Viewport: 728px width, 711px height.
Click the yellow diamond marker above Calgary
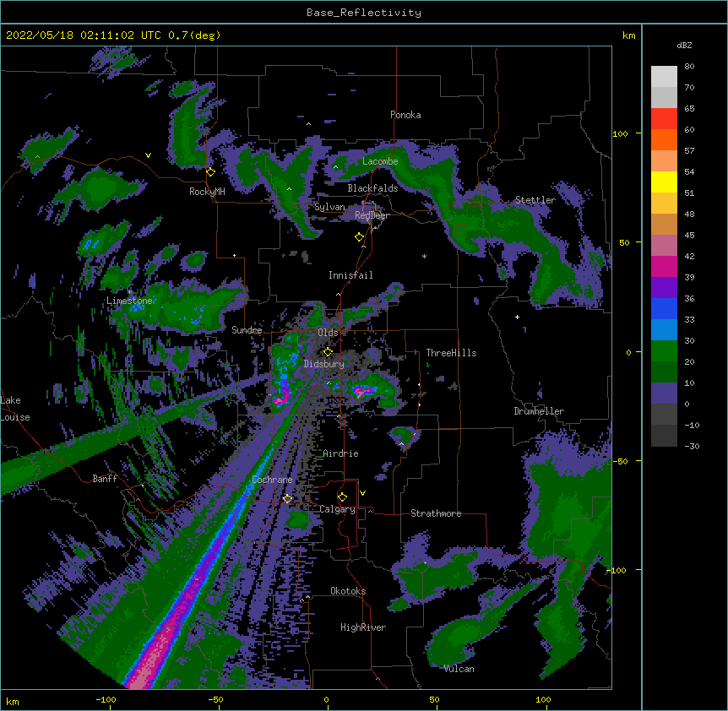coord(342,497)
